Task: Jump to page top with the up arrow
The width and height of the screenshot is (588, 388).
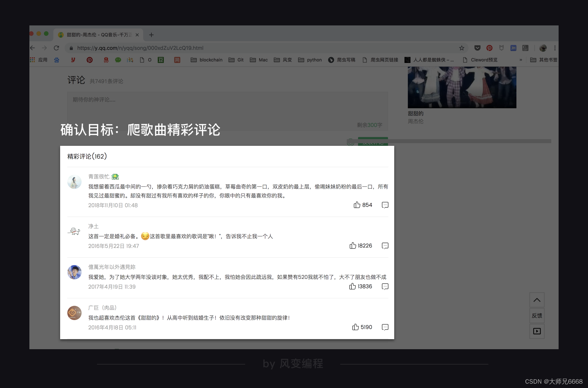Action: tap(537, 300)
